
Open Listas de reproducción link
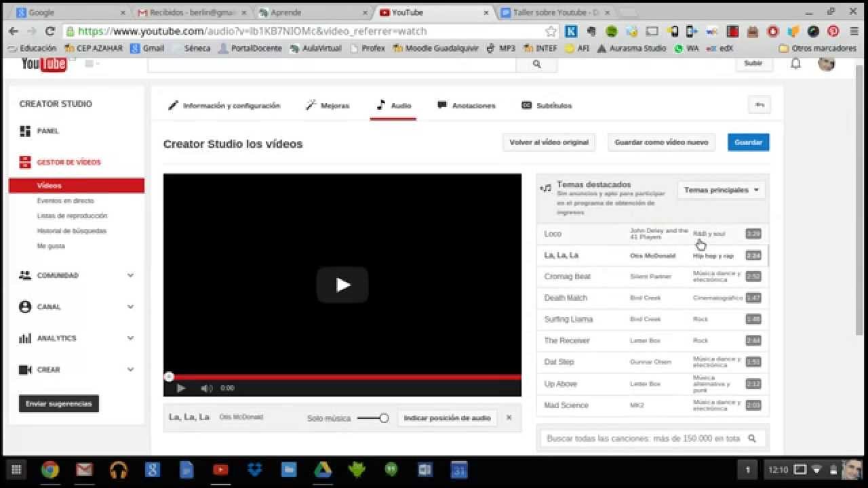(72, 216)
